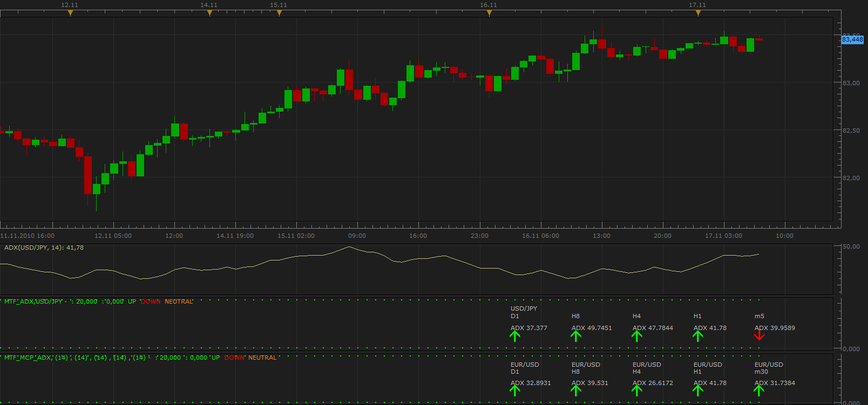This screenshot has width=868, height=405.
Task: Click the 10:00 time label
Action: pyautogui.click(x=784, y=236)
